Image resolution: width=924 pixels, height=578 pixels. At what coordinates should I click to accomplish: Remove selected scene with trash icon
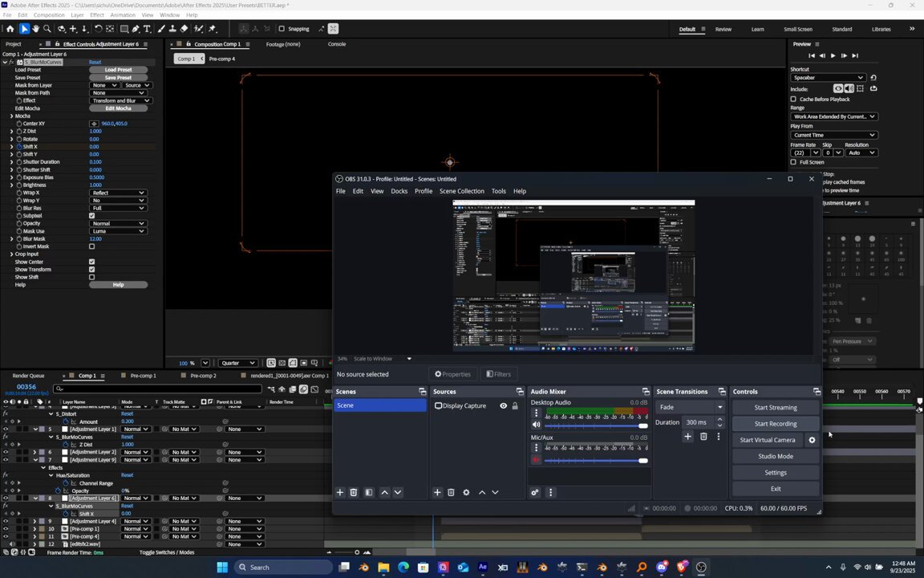click(354, 492)
